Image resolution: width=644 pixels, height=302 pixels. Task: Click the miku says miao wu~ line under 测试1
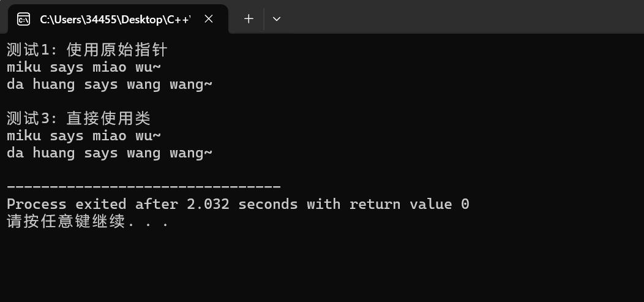pos(84,67)
